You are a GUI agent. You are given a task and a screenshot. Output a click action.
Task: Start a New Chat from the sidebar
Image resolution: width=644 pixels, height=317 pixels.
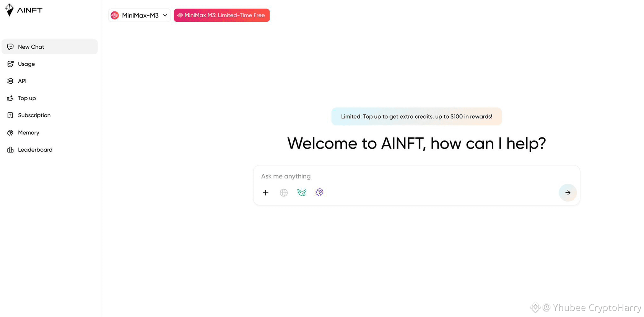(x=50, y=47)
